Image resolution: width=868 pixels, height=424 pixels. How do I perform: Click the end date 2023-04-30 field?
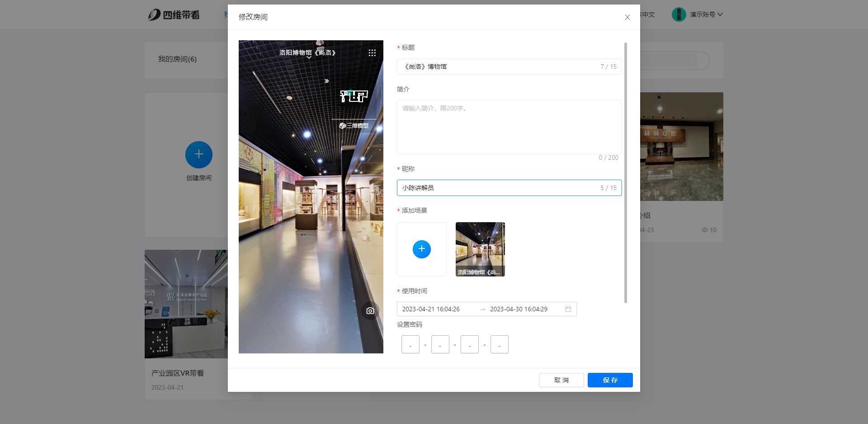(519, 309)
